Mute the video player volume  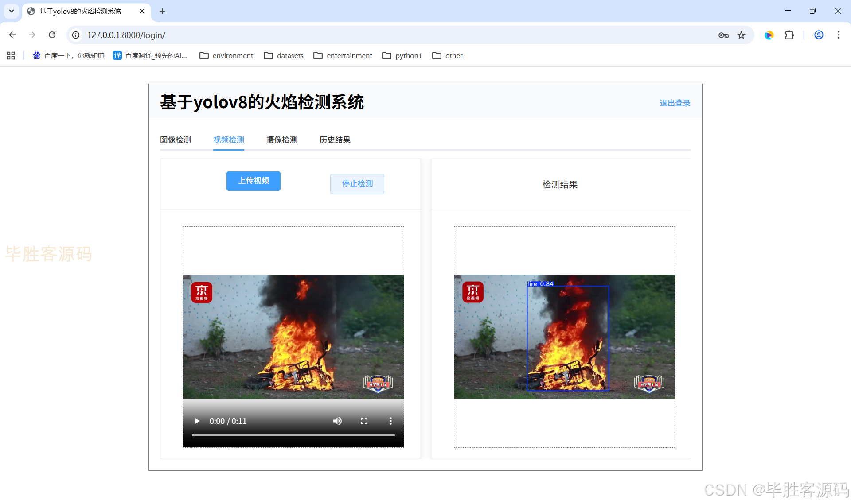tap(337, 421)
